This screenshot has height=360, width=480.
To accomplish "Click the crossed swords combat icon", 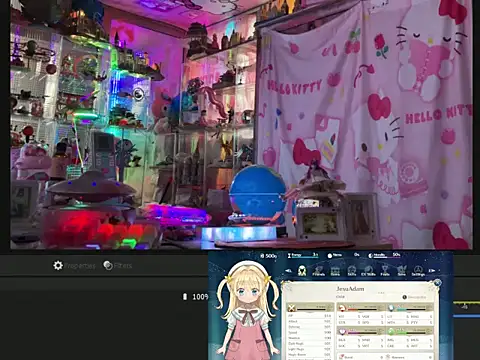I will pyautogui.click(x=292, y=308).
